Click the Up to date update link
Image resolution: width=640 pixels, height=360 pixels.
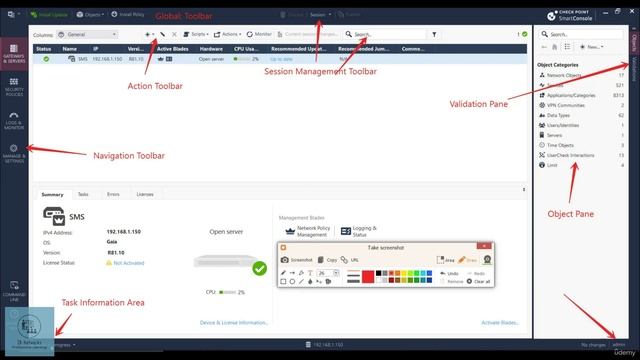click(x=281, y=59)
